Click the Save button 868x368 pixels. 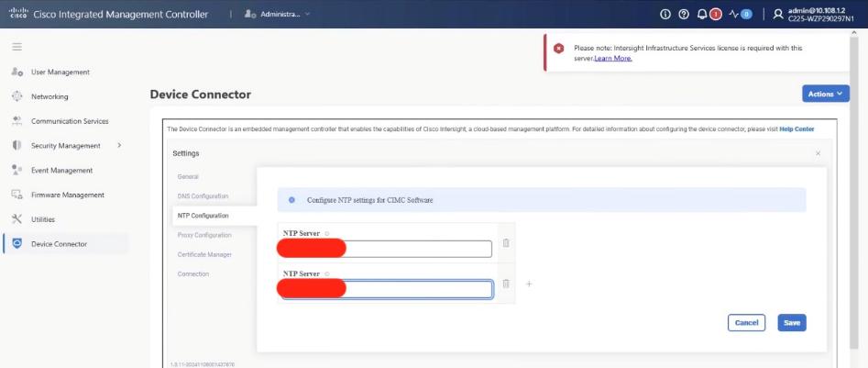pyautogui.click(x=792, y=322)
